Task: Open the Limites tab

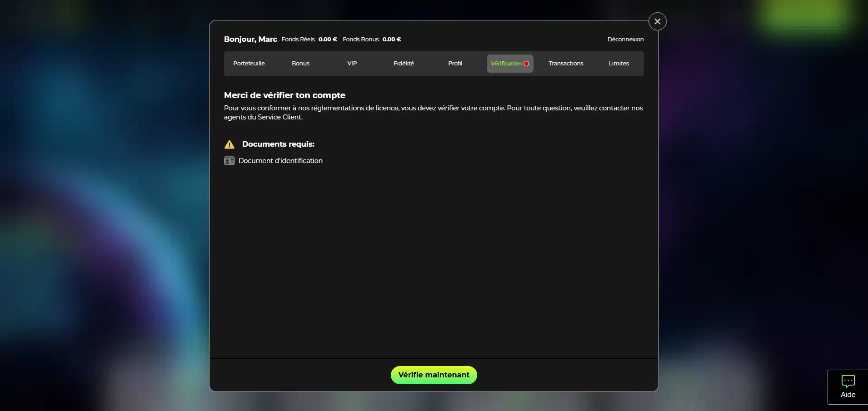Action: click(x=619, y=64)
